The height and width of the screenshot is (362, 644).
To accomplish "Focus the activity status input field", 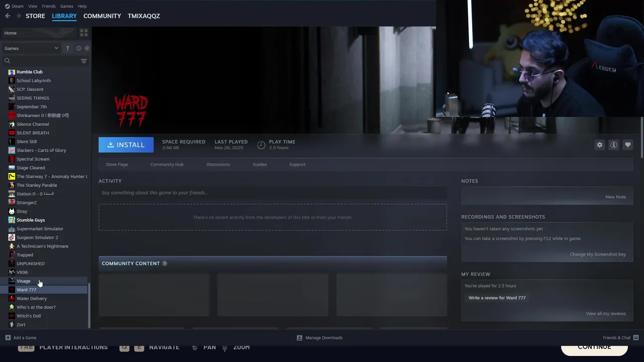I will click(273, 193).
